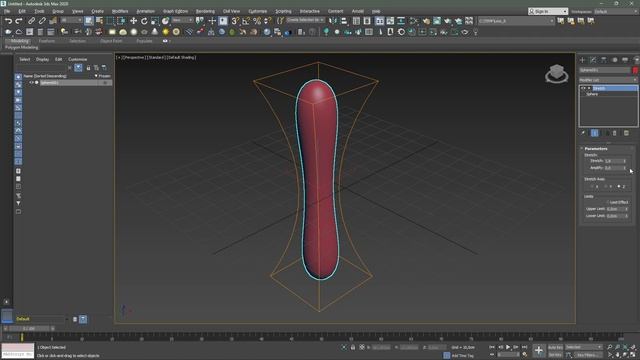Click the Align tool icon

coord(344,21)
